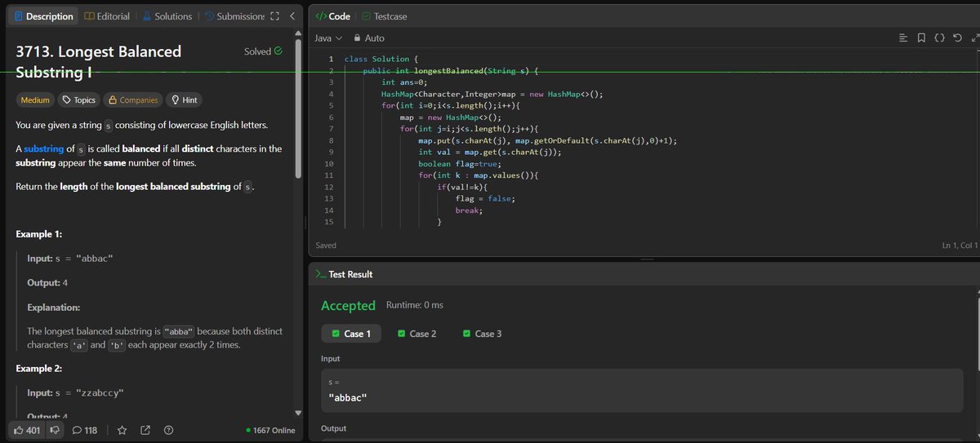
Task: Click the Medium difficulty badge
Action: [34, 100]
